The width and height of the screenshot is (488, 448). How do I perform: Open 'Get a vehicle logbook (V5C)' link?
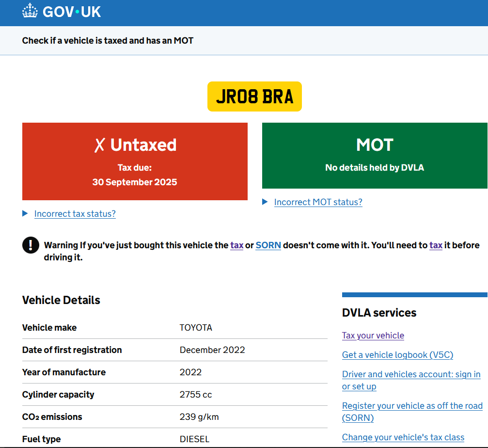click(397, 355)
